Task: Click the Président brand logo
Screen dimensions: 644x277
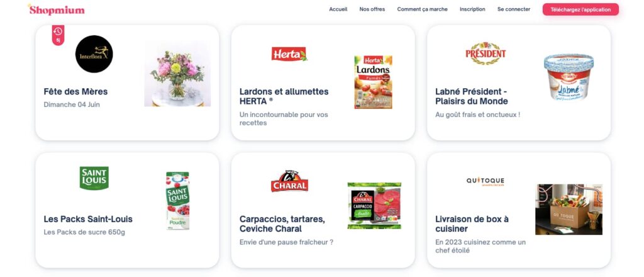Action: [x=486, y=54]
